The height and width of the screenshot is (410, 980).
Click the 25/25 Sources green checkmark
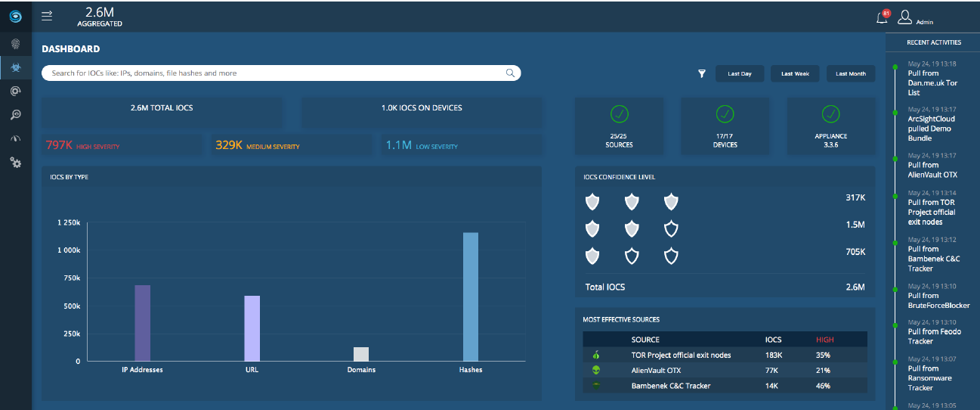point(619,114)
